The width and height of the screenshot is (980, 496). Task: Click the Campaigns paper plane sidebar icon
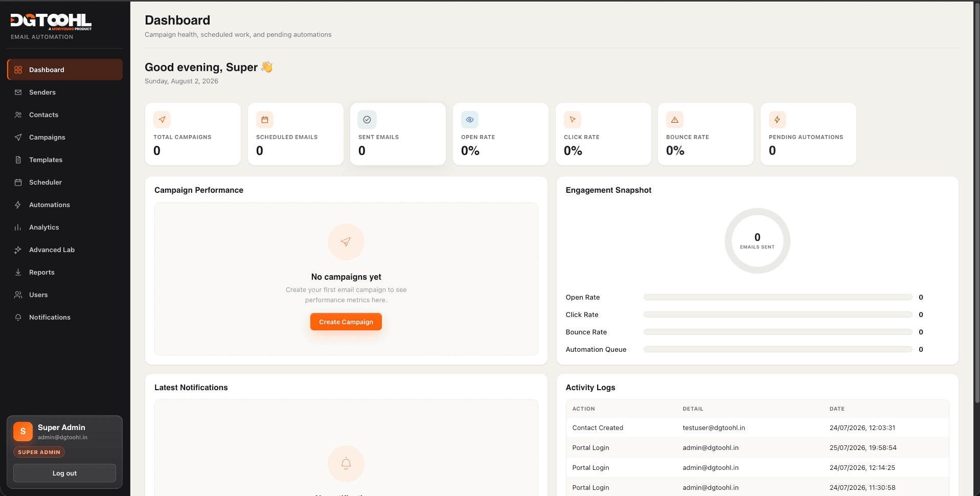(x=18, y=137)
